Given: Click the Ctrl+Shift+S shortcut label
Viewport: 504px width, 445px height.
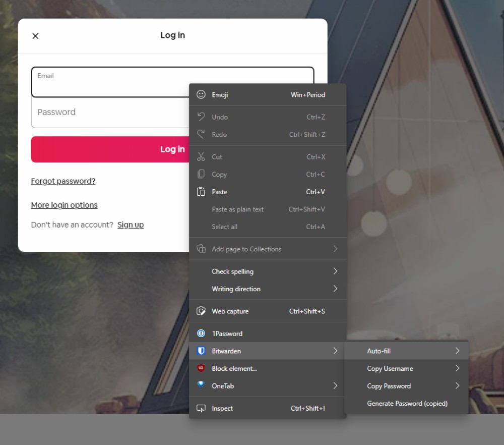Looking at the screenshot, I should (307, 311).
